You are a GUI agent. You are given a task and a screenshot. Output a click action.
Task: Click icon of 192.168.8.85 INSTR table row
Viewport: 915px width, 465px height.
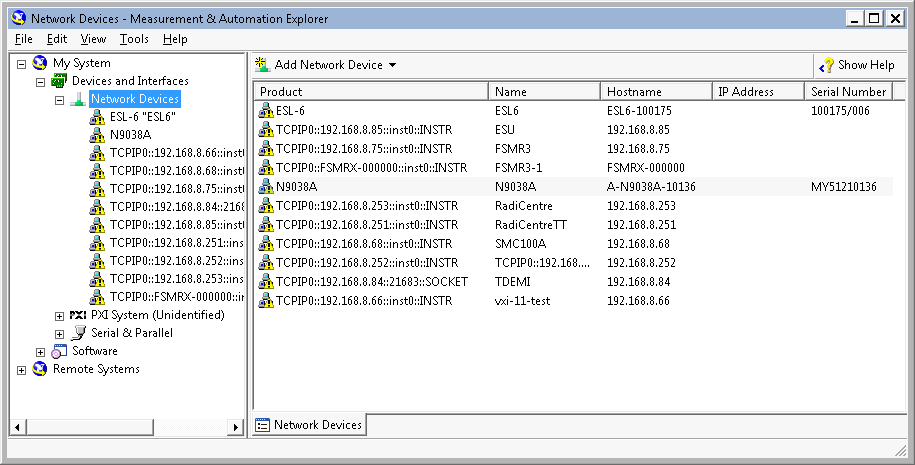[x=266, y=130]
